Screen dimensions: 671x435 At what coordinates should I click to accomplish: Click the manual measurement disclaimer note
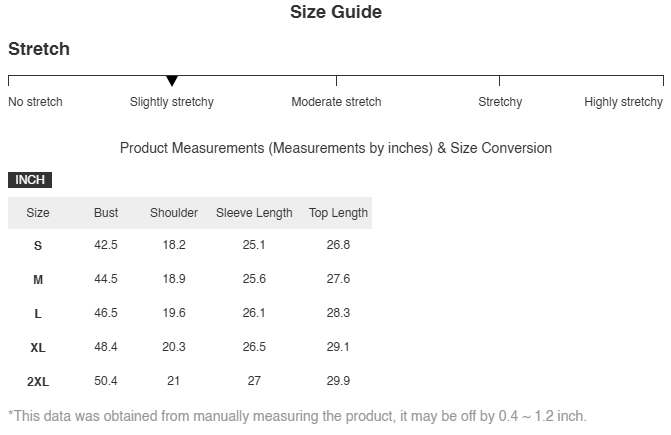tap(297, 416)
